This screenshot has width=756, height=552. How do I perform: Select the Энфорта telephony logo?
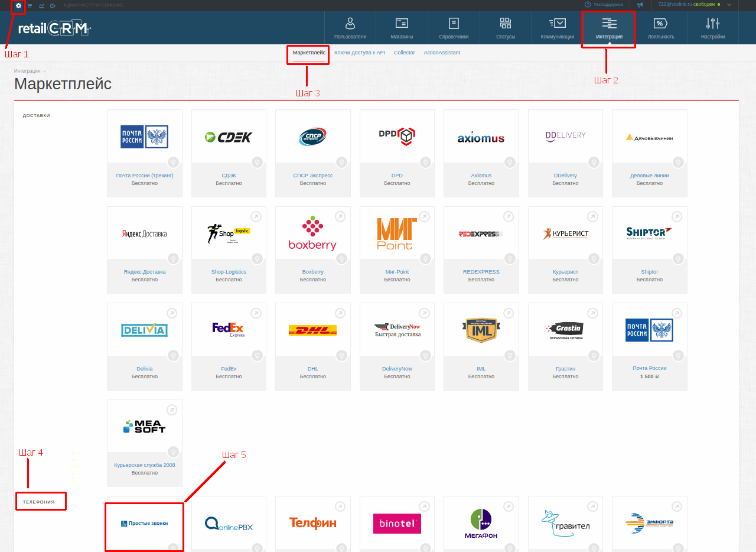click(650, 524)
